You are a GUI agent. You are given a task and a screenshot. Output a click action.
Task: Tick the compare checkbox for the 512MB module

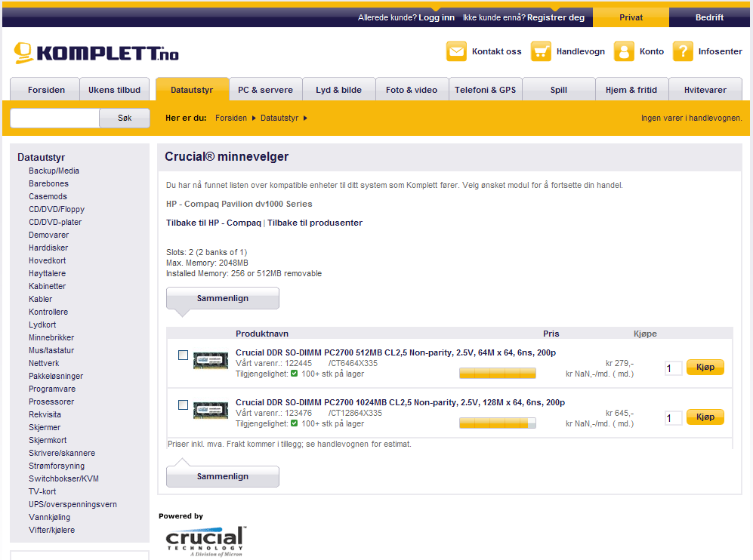pyautogui.click(x=183, y=355)
